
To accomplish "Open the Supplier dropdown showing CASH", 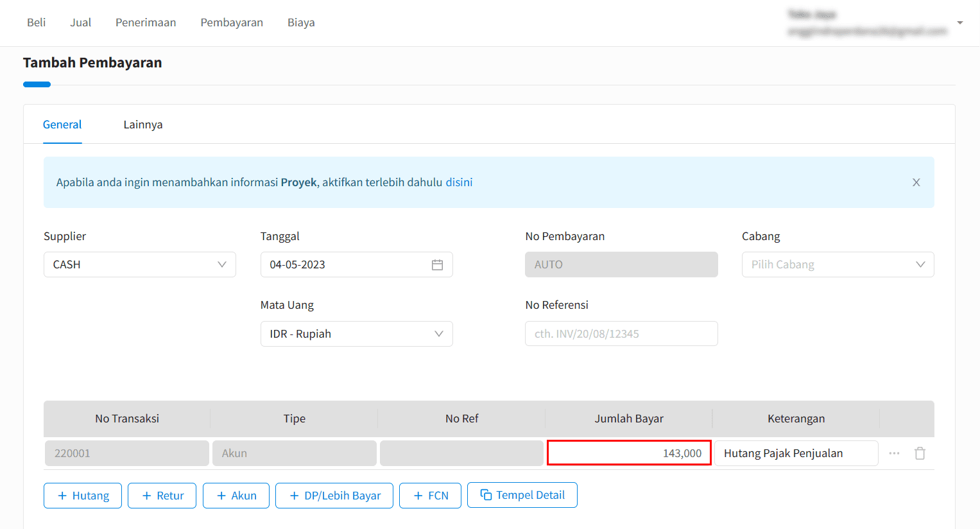I will tap(140, 264).
